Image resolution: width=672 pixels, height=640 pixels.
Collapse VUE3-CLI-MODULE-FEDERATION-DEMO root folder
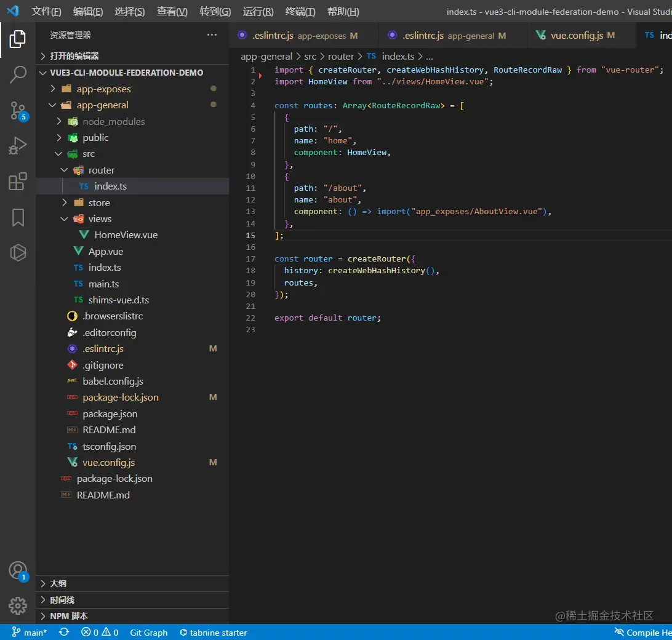coord(132,73)
